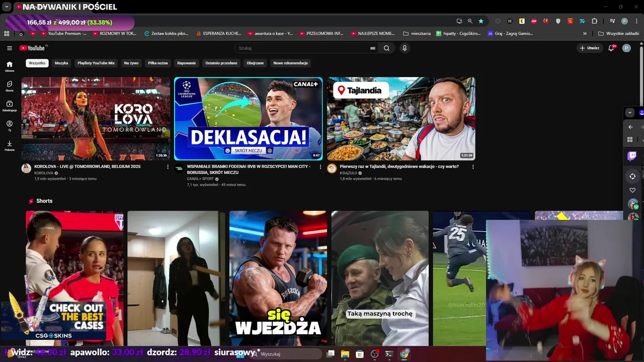
Task: Open Chrome profile avatar P
Action: point(624,21)
